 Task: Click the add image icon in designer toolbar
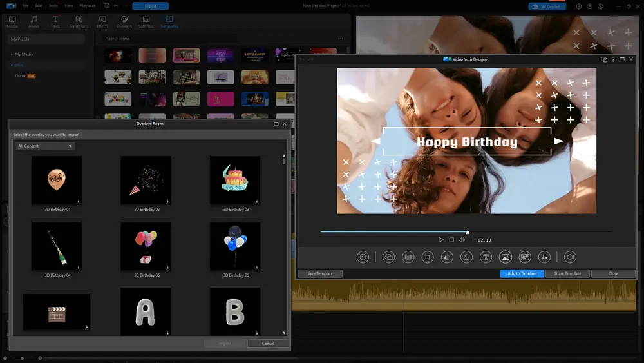[x=505, y=257]
